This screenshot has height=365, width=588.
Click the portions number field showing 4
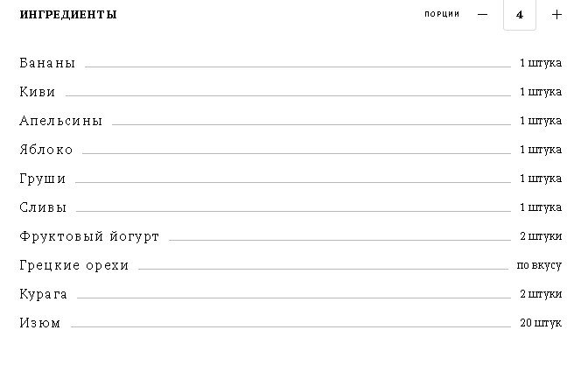tap(520, 15)
